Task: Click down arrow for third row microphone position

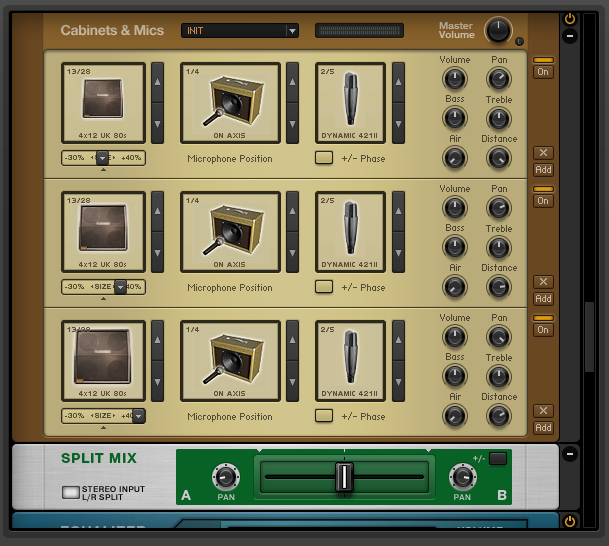Action: coord(292,382)
